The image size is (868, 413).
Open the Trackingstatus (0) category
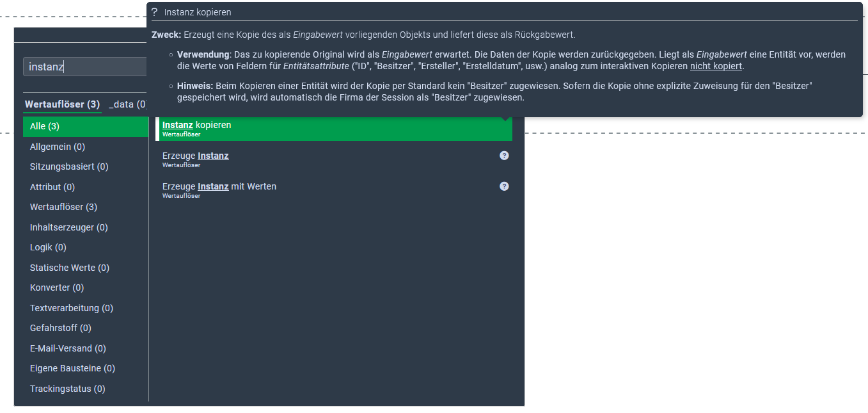pos(67,389)
